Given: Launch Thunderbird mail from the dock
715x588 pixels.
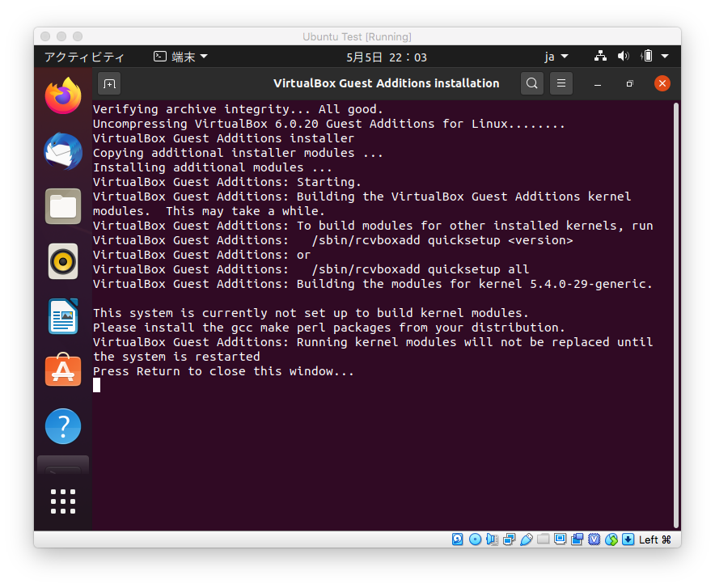Looking at the screenshot, I should click(63, 151).
